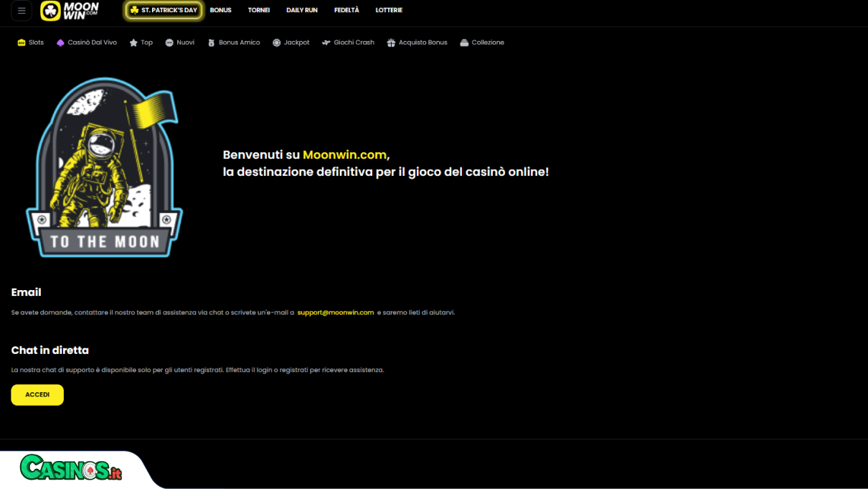Open Jackpot games label
This screenshot has width=868, height=489.
click(297, 43)
